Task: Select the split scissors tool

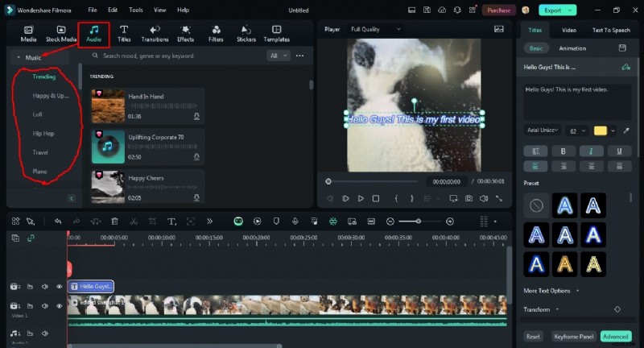Action: click(133, 221)
